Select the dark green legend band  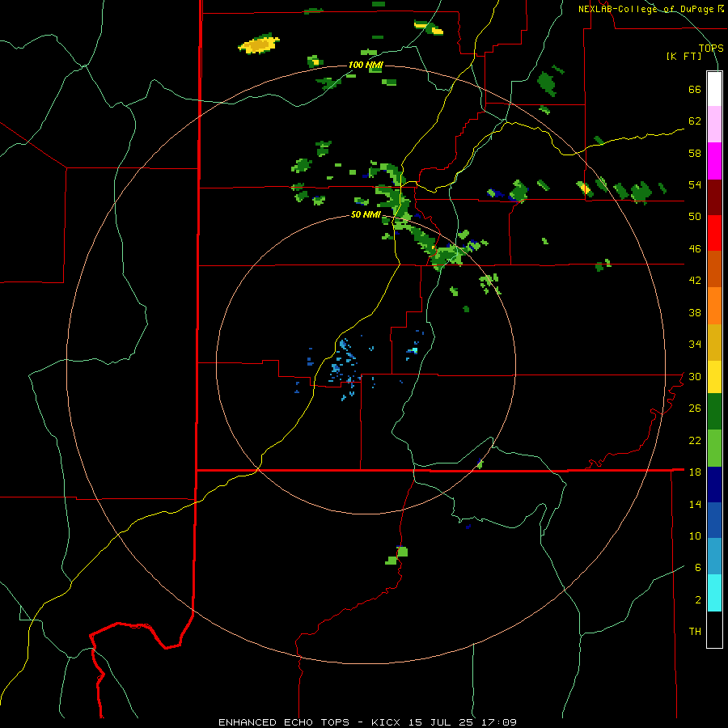click(714, 412)
